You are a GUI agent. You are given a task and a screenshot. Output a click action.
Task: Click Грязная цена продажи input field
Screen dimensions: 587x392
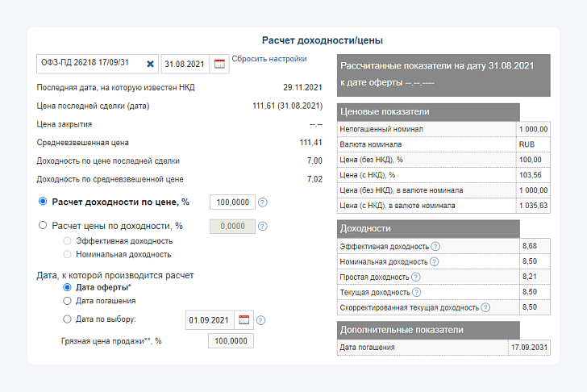point(231,341)
